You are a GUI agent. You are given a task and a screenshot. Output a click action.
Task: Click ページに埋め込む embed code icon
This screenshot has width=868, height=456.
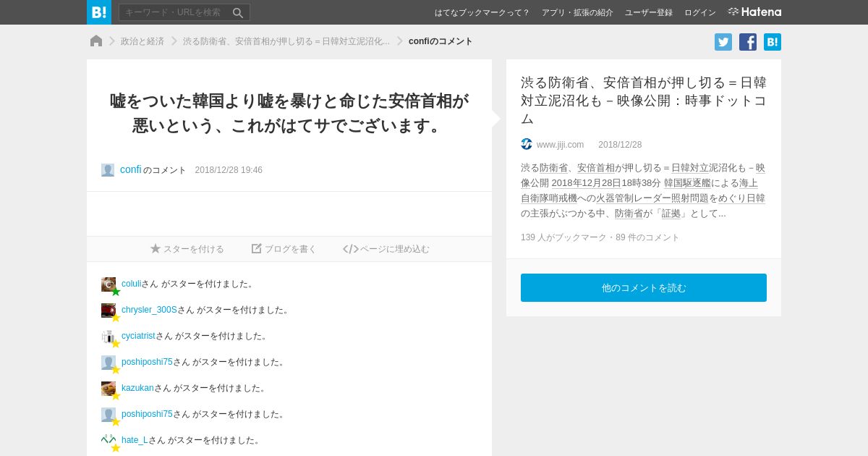[351, 249]
